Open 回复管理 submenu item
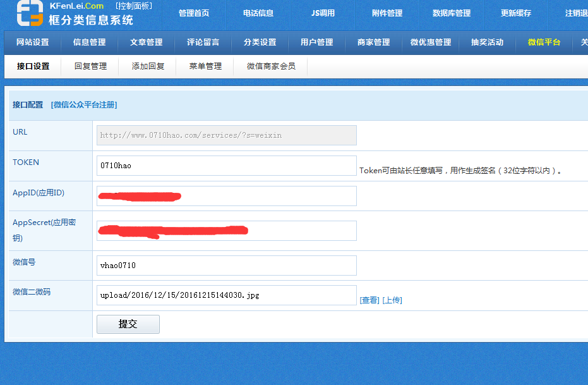588x385 pixels. click(90, 66)
